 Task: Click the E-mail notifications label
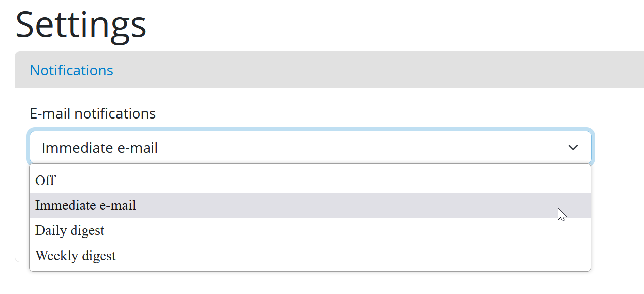(x=93, y=113)
